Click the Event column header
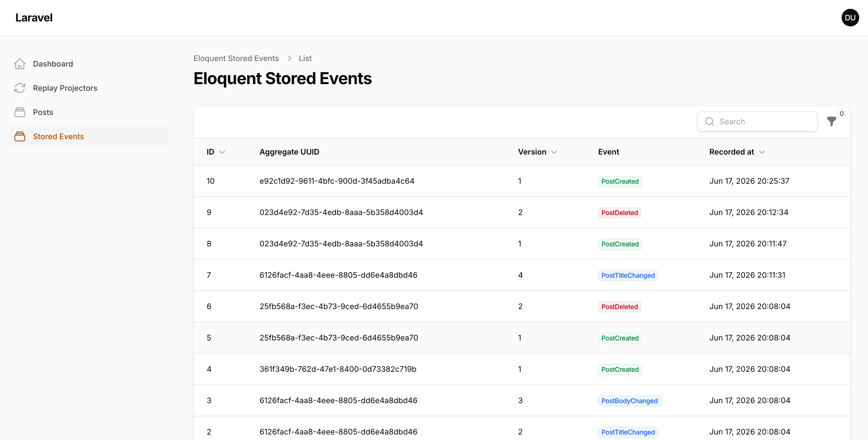 point(608,152)
